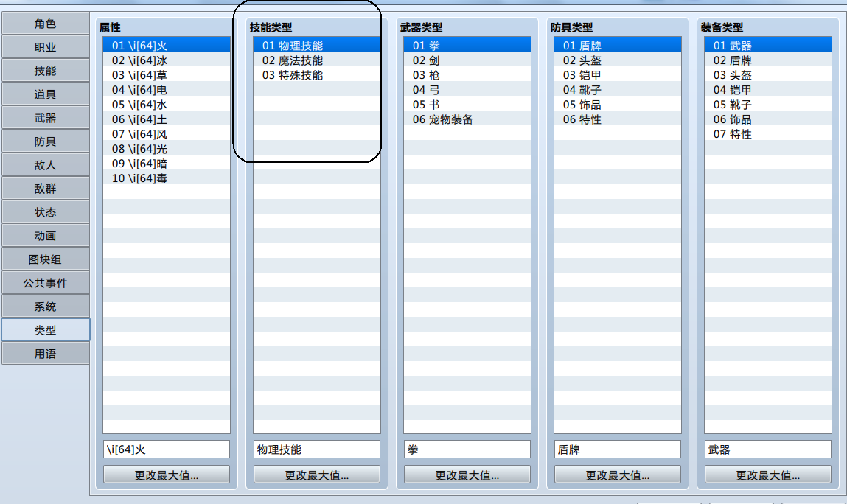847x504 pixels.
Task: Select equipment type 06 饰品
Action: click(767, 119)
